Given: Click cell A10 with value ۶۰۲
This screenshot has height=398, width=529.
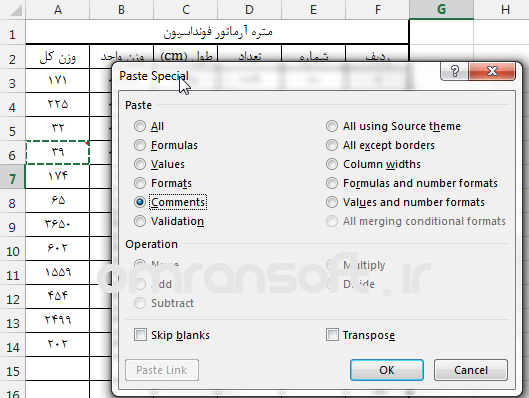Looking at the screenshot, I should pyautogui.click(x=58, y=249).
